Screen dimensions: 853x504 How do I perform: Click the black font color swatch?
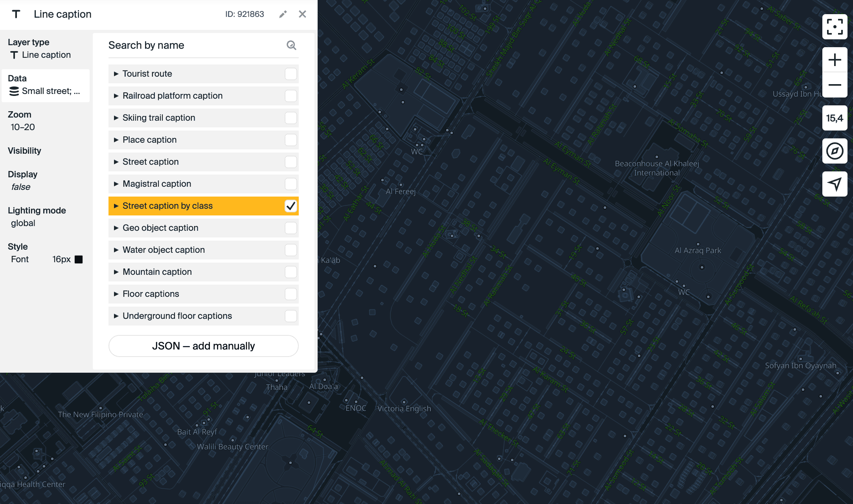click(x=79, y=259)
